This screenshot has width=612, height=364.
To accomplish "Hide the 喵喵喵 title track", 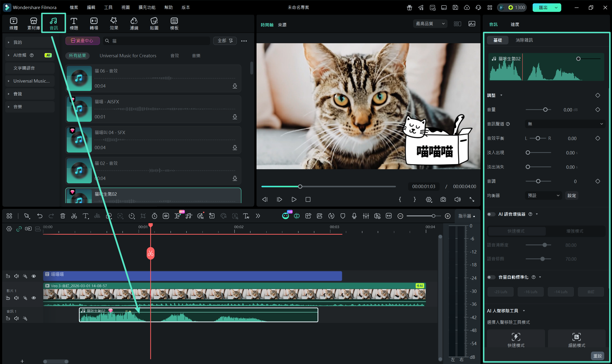I will pyautogui.click(x=34, y=276).
